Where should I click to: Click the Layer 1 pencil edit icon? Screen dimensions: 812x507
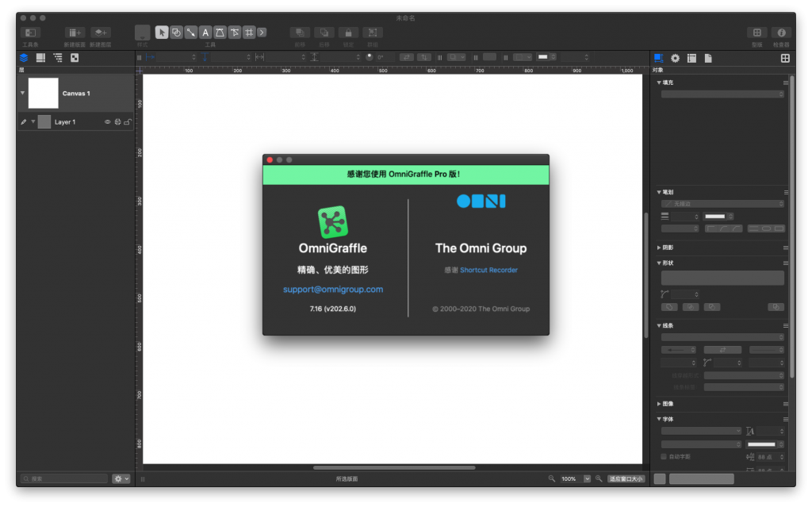coord(23,122)
